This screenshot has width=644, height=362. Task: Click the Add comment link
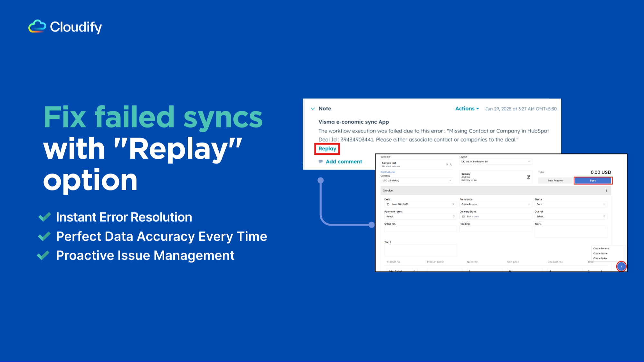click(x=344, y=162)
